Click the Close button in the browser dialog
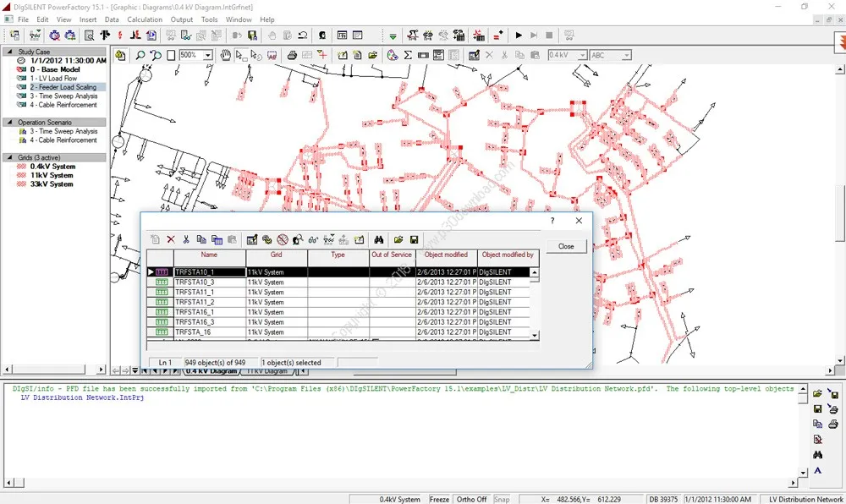This screenshot has height=504, width=846. [566, 246]
